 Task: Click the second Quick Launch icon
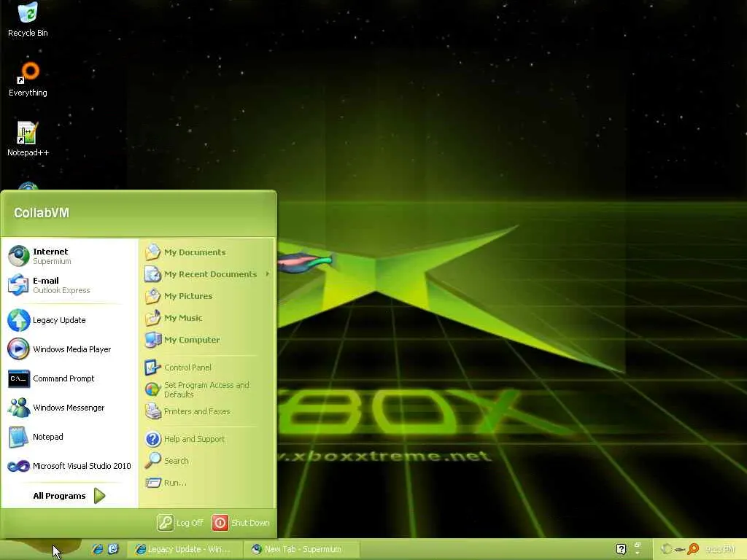pyautogui.click(x=113, y=549)
